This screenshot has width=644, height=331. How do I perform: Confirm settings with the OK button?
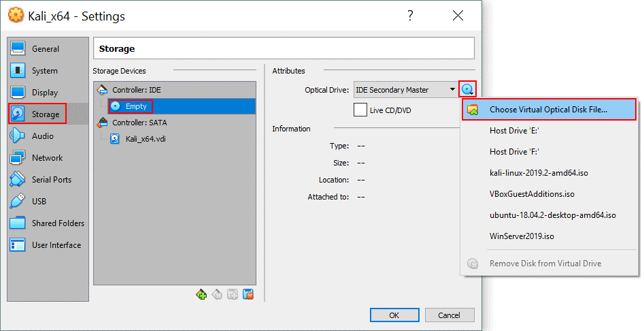click(394, 315)
